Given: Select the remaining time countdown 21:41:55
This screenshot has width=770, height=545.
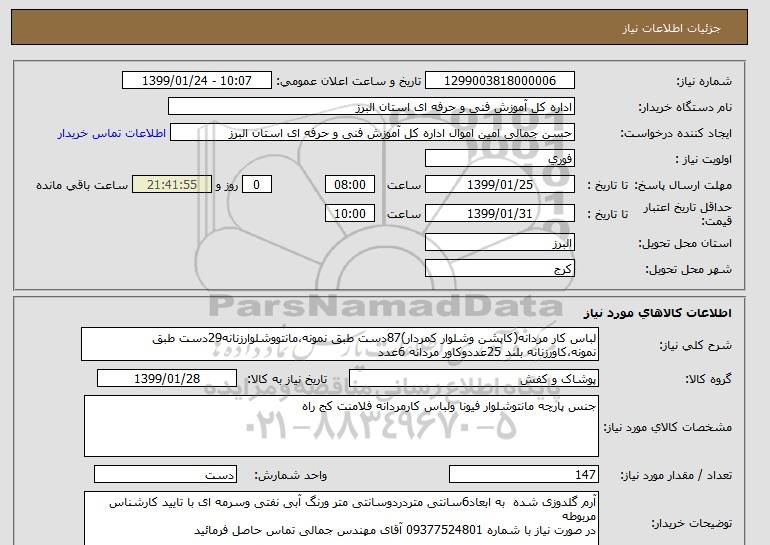Looking at the screenshot, I should pos(172,185).
